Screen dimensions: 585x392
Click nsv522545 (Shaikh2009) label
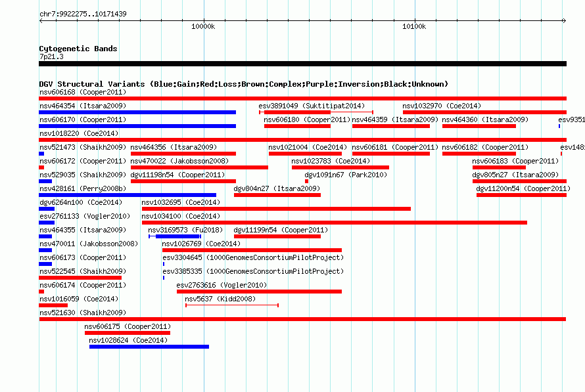(83, 271)
